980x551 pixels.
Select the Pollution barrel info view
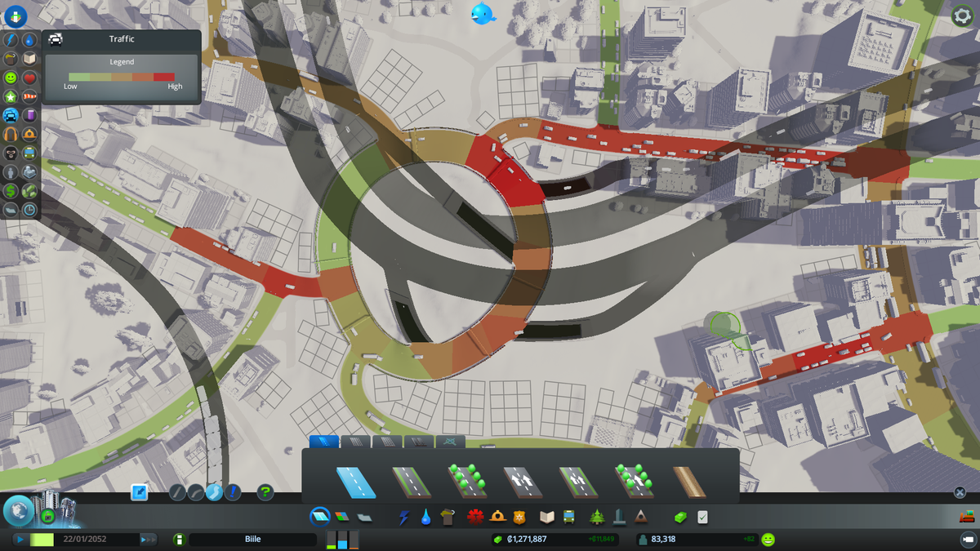[x=29, y=115]
